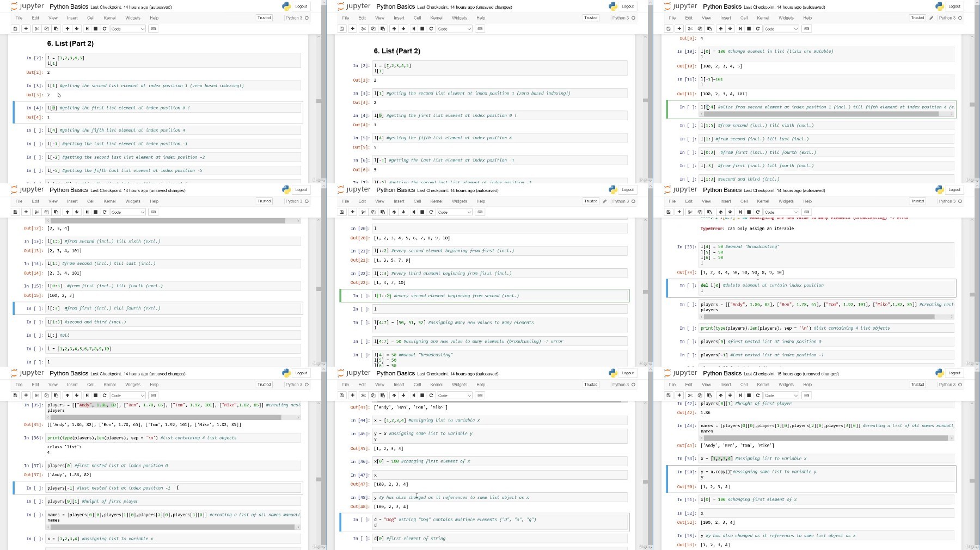Click Trusted button in notebook showing Out[6]
The width and height of the screenshot is (980, 550).
click(x=591, y=18)
